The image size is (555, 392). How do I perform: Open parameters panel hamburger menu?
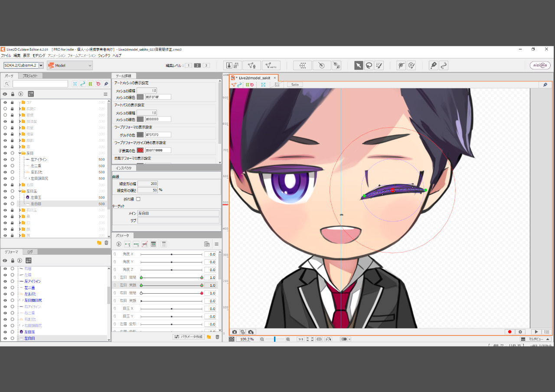point(216,244)
